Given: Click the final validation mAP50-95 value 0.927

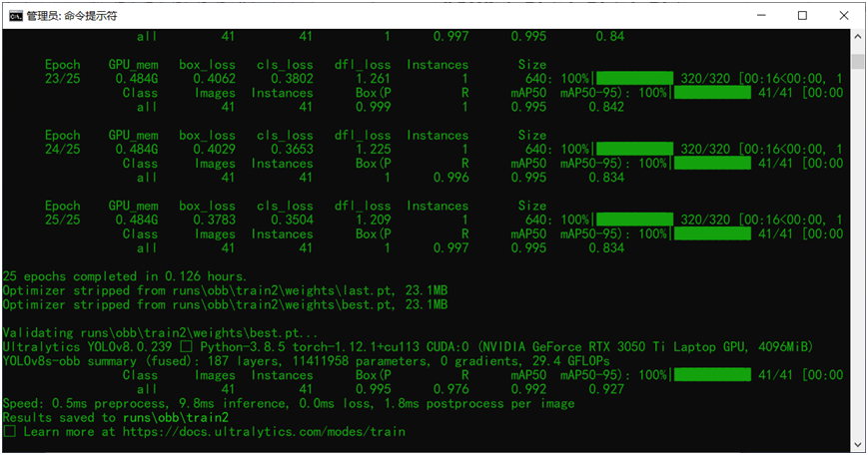Looking at the screenshot, I should point(606,389).
